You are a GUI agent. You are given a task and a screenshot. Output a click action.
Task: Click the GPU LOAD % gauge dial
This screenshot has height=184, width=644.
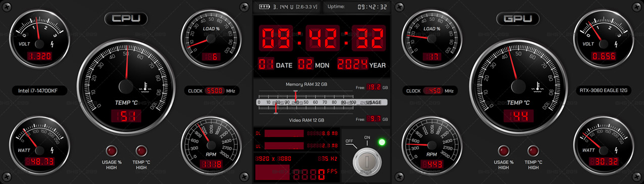pyautogui.click(x=431, y=38)
